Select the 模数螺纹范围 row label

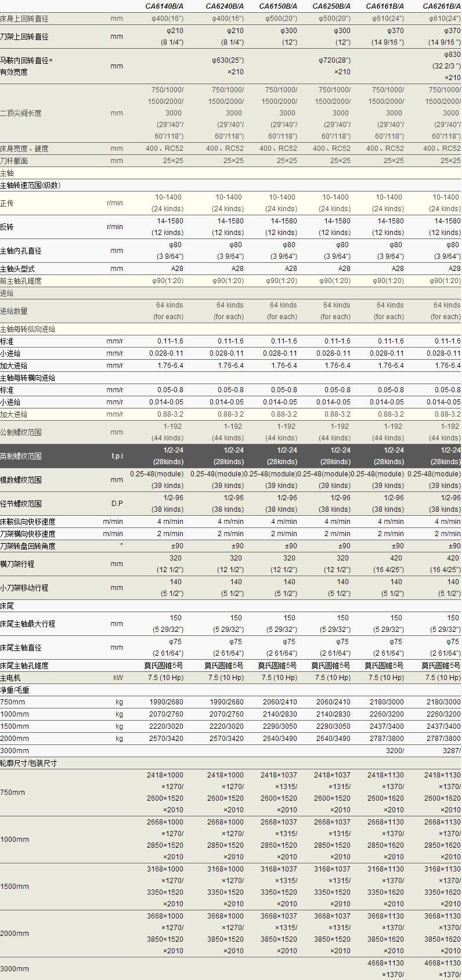tap(21, 480)
